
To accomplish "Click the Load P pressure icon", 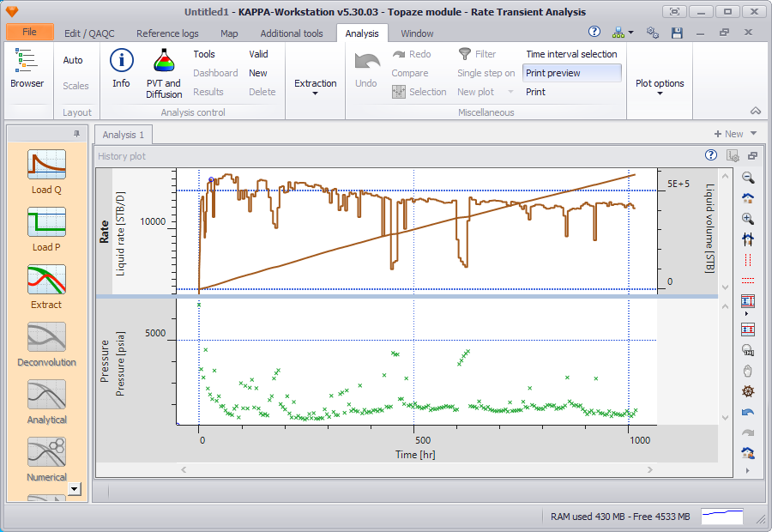I will [47, 222].
